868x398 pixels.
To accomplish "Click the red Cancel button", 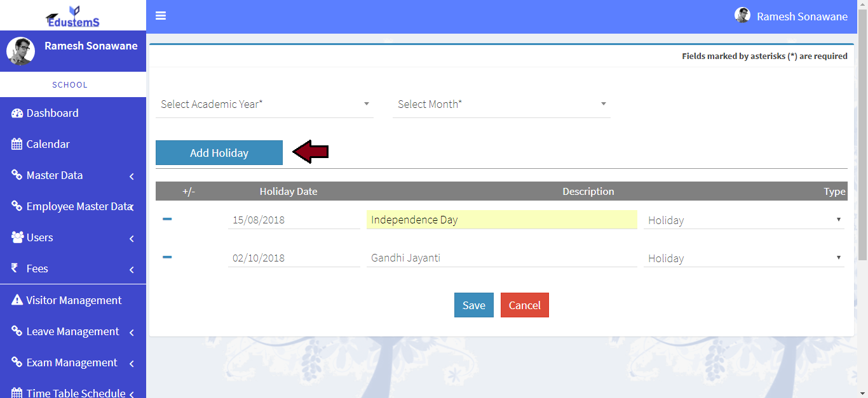I will coord(525,305).
